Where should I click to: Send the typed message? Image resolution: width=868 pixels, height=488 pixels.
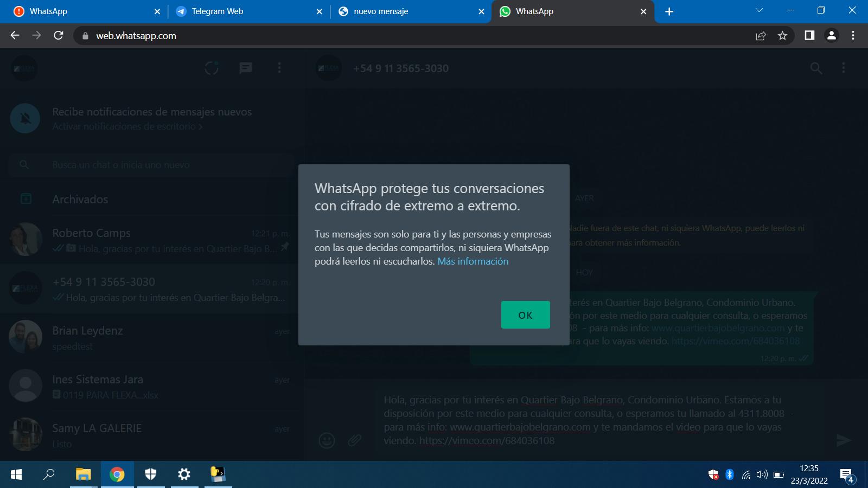click(x=844, y=440)
